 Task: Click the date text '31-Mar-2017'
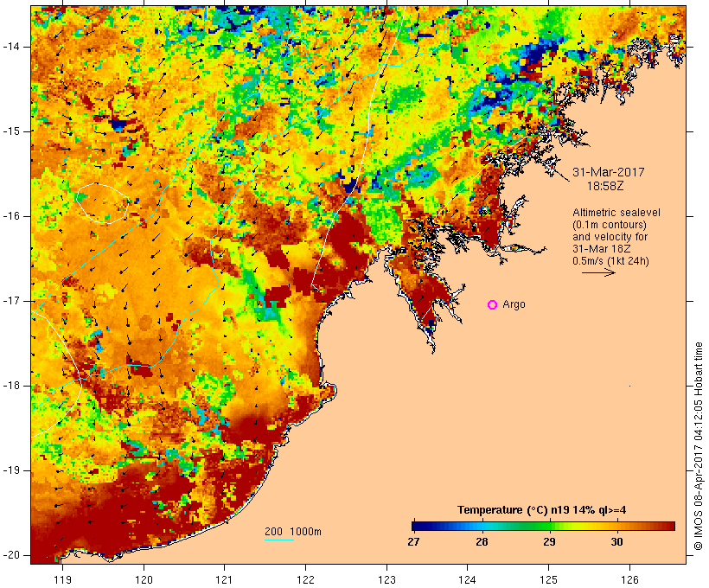pos(608,172)
